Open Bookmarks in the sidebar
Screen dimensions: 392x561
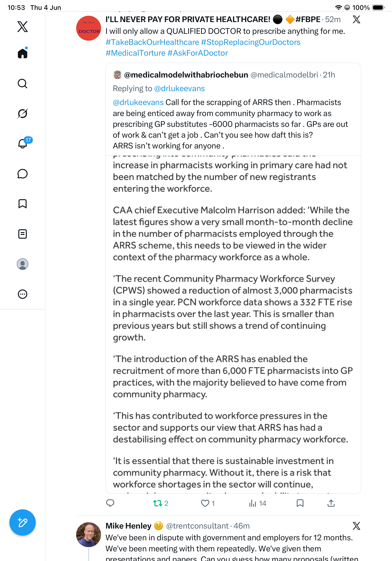23,204
